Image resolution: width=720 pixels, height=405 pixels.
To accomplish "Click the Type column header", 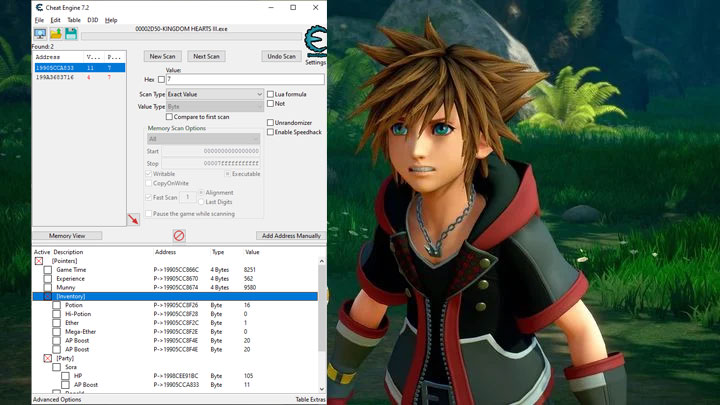I will coord(218,252).
